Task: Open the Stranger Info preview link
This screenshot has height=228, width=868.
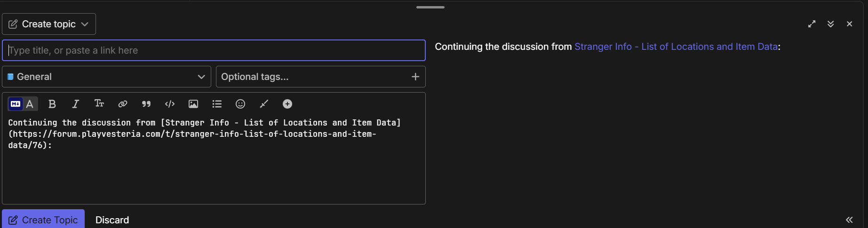Action: [676, 47]
